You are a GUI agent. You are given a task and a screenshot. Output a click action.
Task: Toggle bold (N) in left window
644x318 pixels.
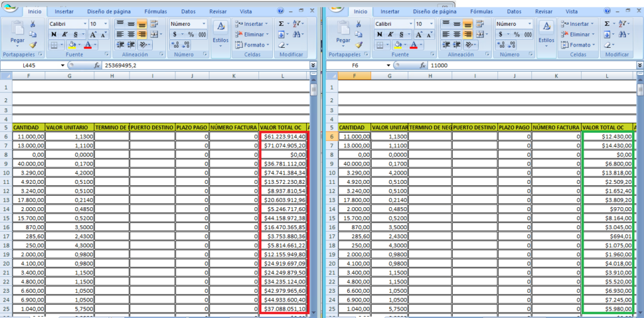(x=54, y=34)
